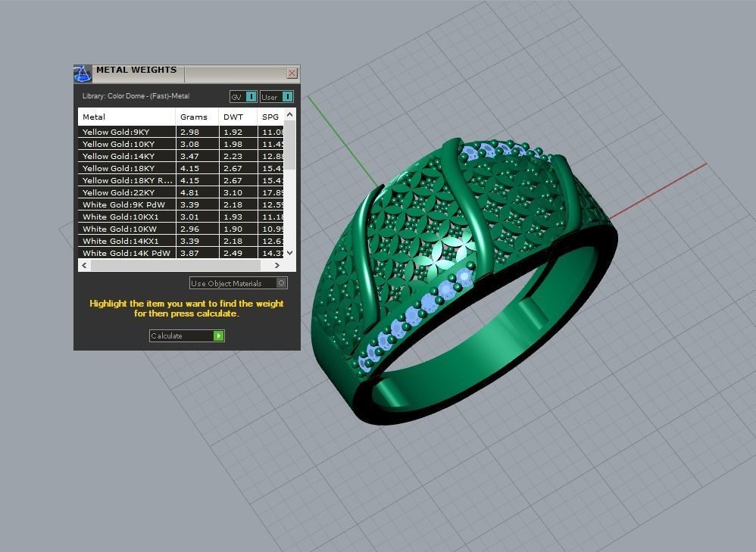Screen dimensions: 756x552
Task: Click the Metal Weights builder logo icon
Action: click(83, 73)
